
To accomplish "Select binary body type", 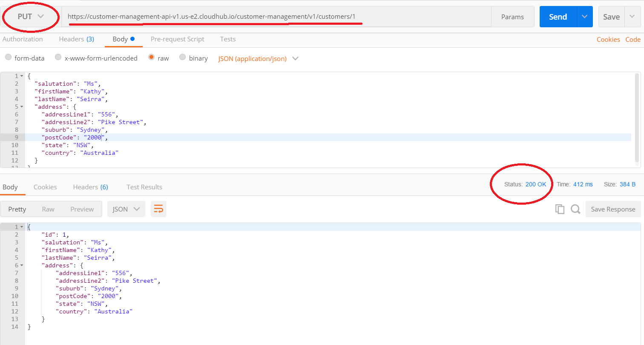I will pos(183,58).
